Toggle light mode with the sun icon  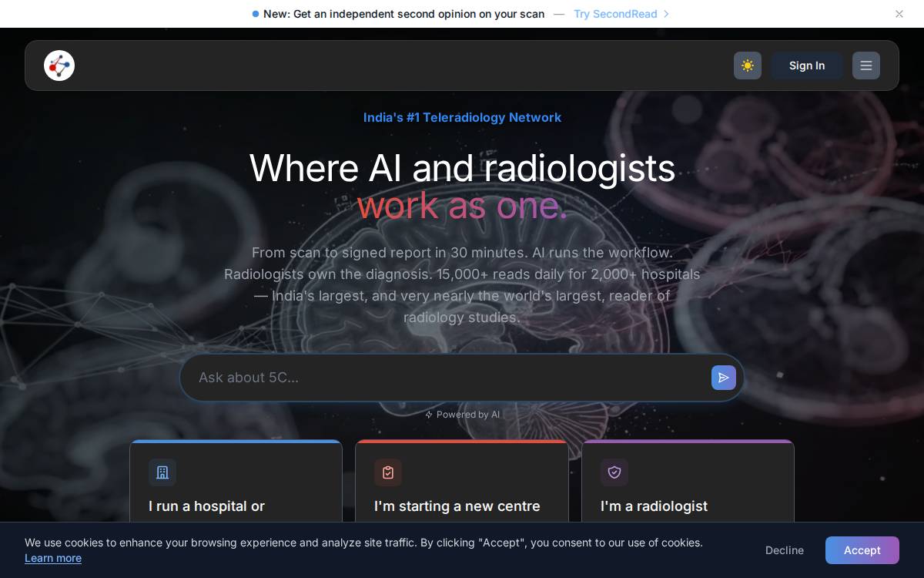(748, 66)
